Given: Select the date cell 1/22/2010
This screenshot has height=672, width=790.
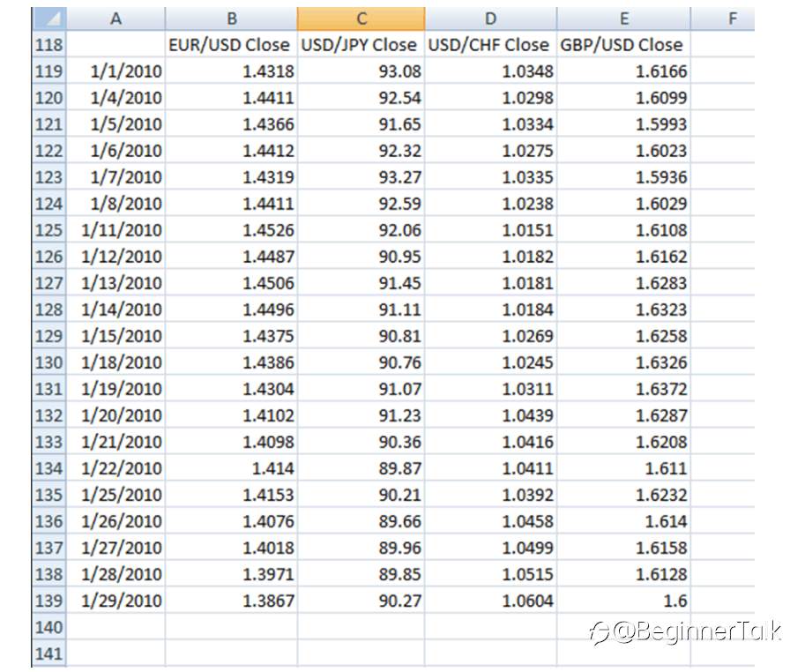Looking at the screenshot, I should [116, 468].
